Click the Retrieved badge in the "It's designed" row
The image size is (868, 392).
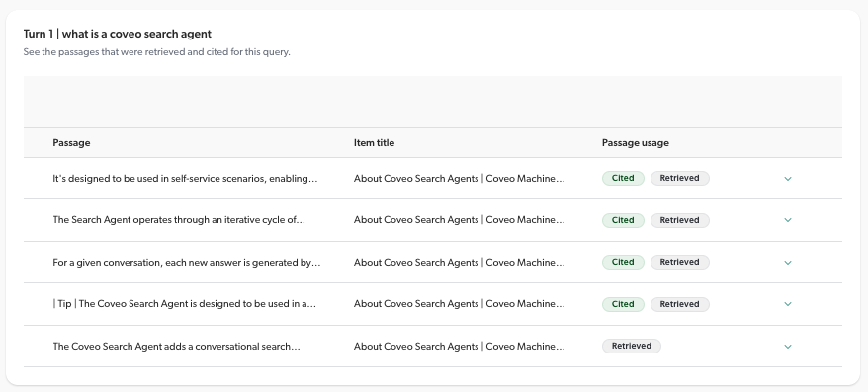click(x=680, y=178)
